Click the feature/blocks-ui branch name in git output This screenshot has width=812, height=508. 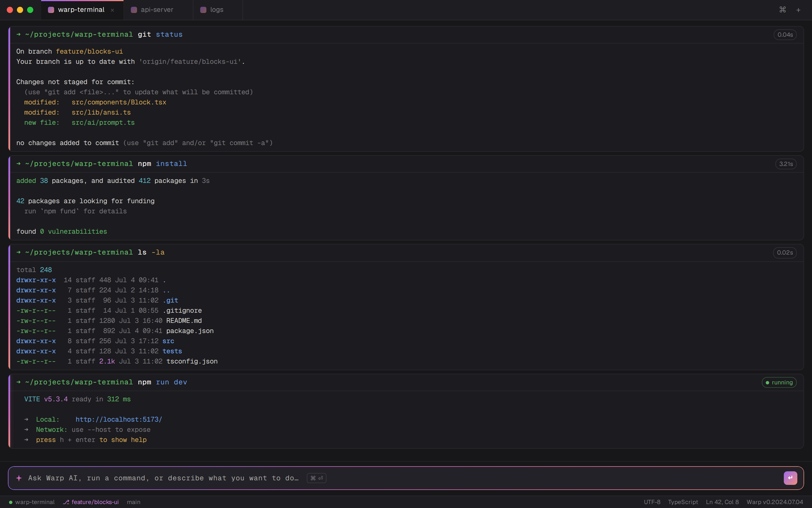pyautogui.click(x=89, y=51)
